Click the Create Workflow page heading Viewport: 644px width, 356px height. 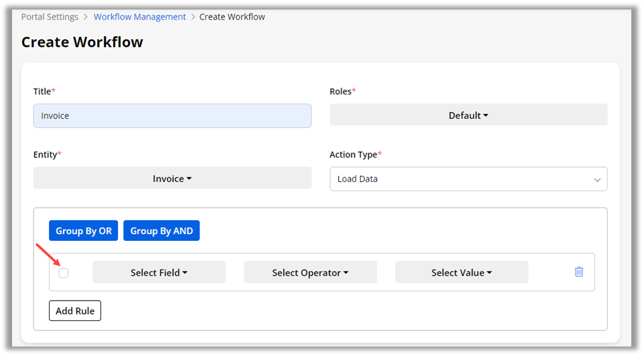click(x=82, y=42)
